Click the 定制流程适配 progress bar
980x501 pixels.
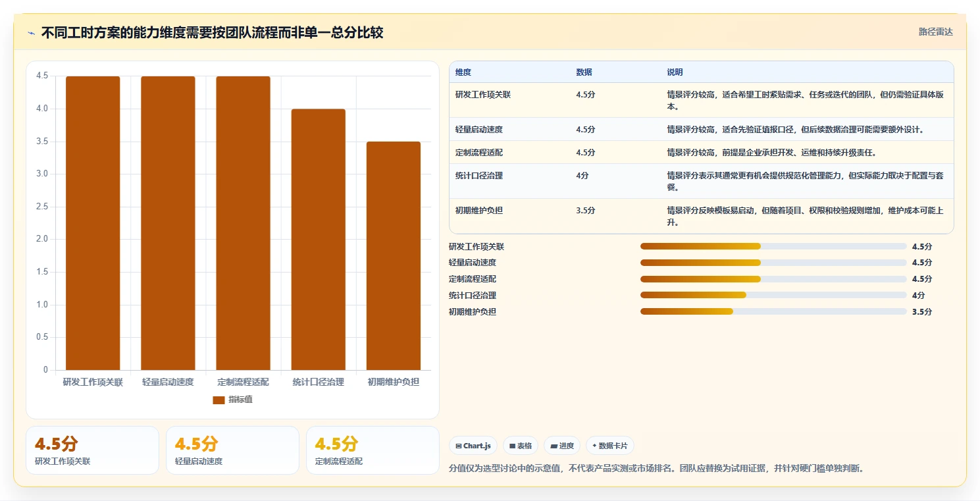[773, 279]
